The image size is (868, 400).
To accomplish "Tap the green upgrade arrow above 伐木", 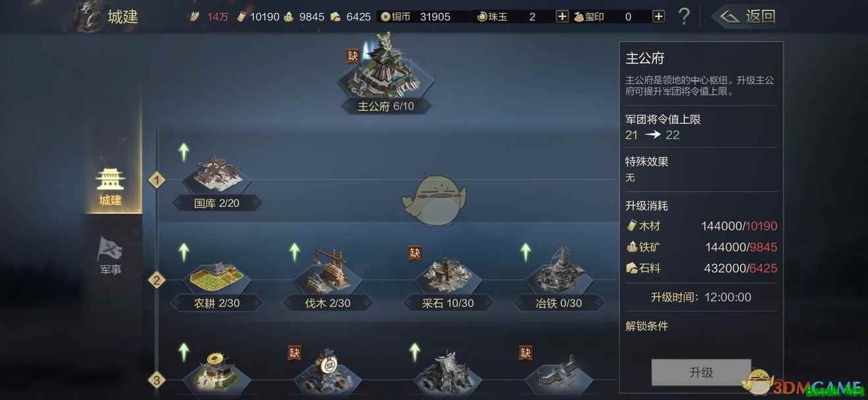I will click(x=295, y=252).
